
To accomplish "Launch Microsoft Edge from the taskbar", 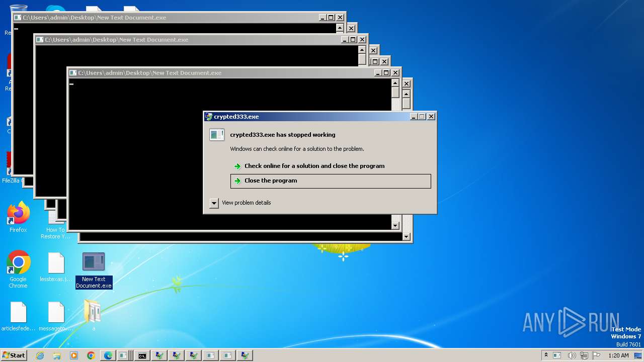I will pyautogui.click(x=108, y=355).
